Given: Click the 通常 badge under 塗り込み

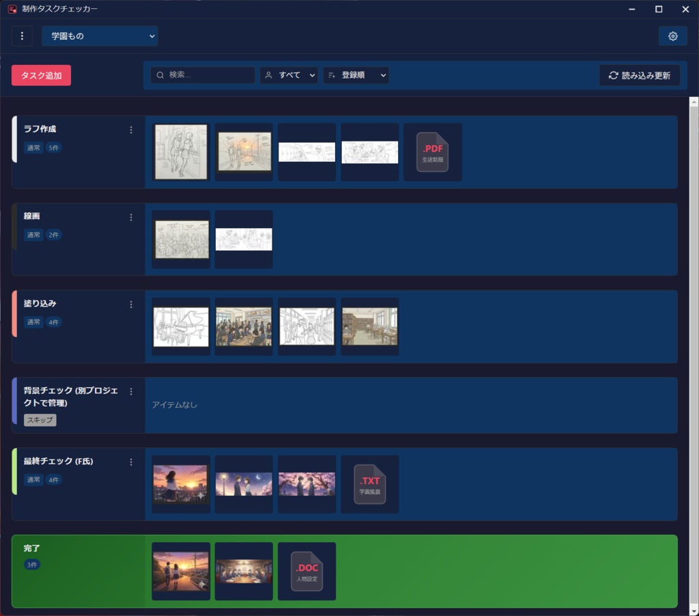Looking at the screenshot, I should [x=33, y=322].
